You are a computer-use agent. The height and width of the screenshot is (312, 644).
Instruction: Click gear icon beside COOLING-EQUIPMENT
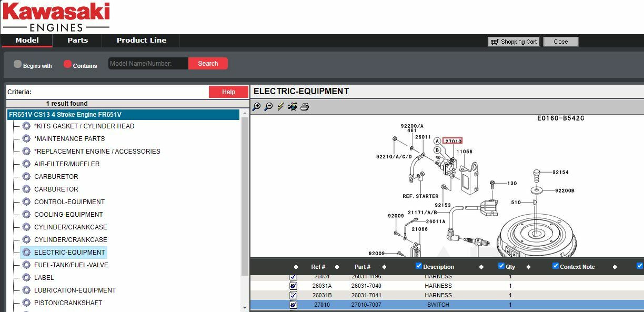coord(26,214)
